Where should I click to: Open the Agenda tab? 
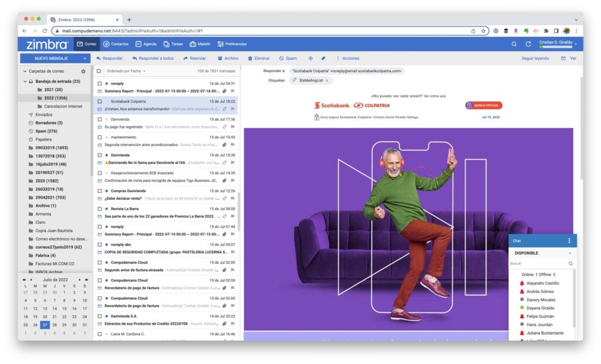point(146,44)
